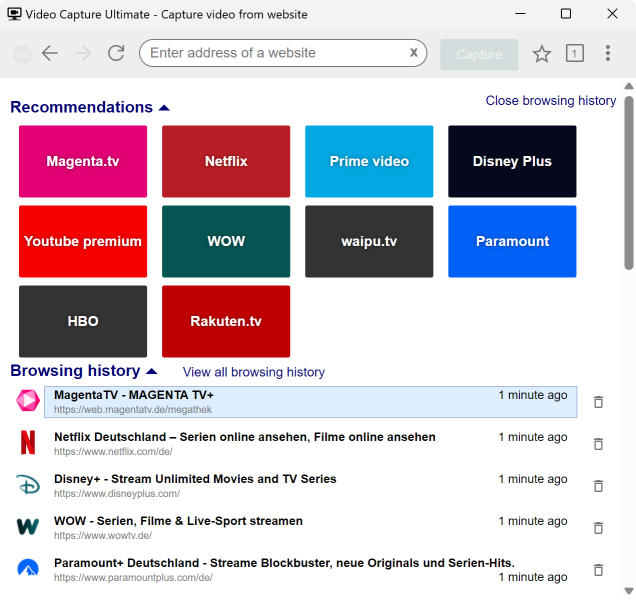Click the Close browsing history link
This screenshot has height=600, width=636.
550,101
